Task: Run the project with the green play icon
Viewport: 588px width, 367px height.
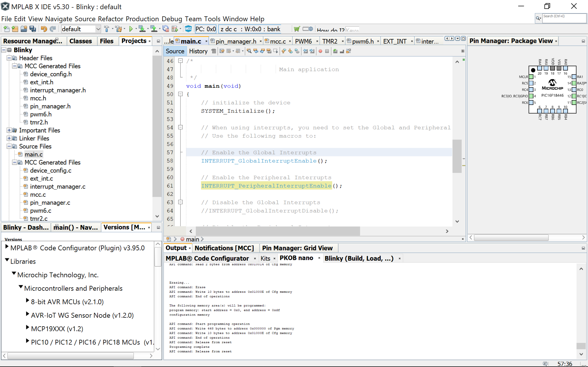Action: pos(131,29)
